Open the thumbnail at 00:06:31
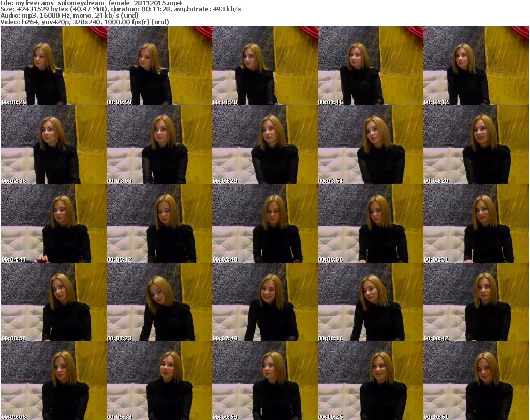Viewport: 530px width, 420px height. coord(476,223)
